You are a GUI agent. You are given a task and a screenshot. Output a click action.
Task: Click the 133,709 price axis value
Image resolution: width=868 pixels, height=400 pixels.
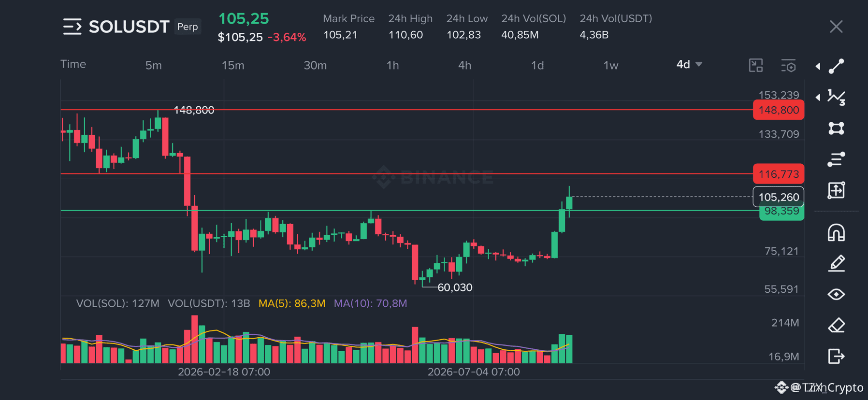(x=779, y=134)
